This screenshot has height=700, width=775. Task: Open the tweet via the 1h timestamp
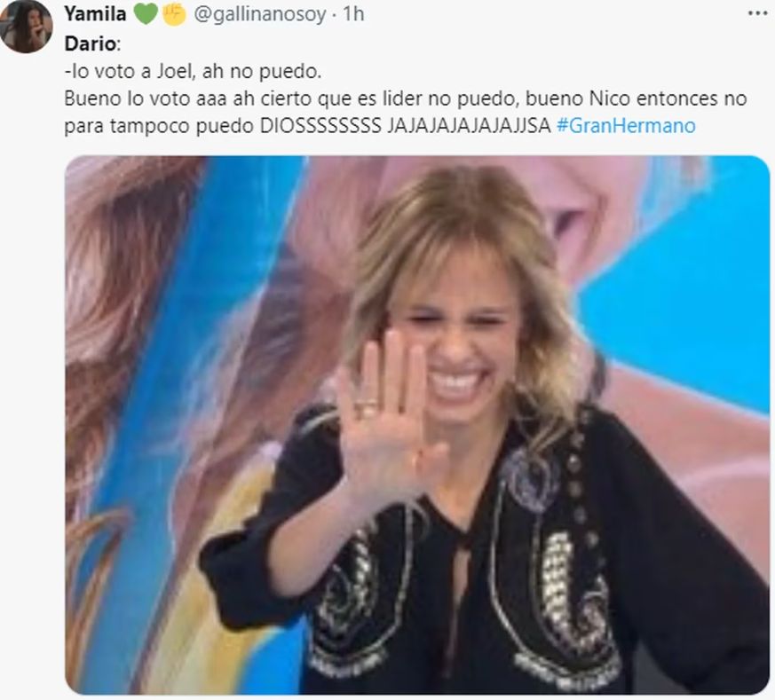[354, 14]
